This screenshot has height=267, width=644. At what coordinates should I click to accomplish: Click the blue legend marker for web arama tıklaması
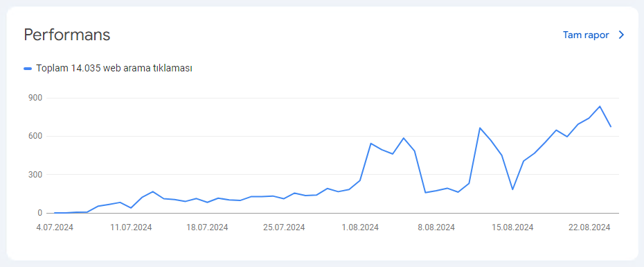[28, 69]
